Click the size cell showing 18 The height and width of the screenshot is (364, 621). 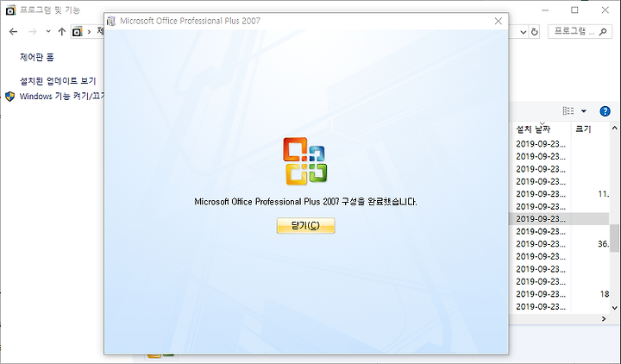point(605,294)
